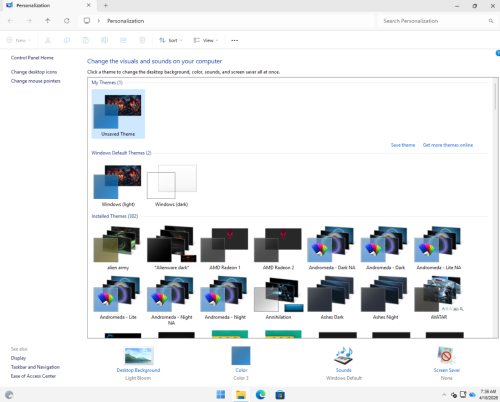This screenshot has width=500, height=402.
Task: Expand the View dropdown
Action: (x=206, y=40)
